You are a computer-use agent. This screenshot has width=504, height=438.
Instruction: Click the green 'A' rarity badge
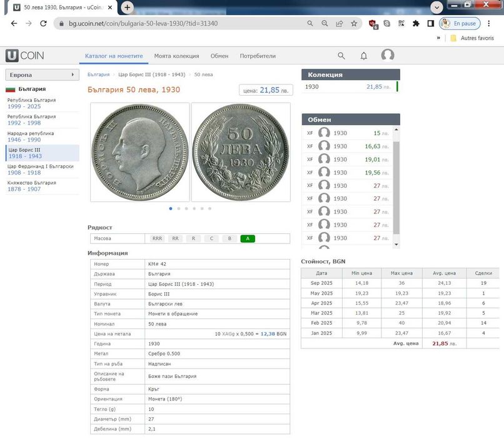point(248,238)
